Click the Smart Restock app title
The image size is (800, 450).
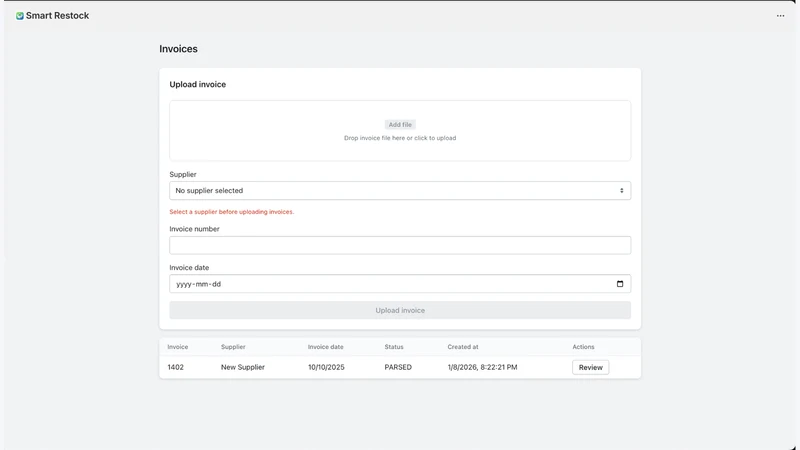click(x=57, y=16)
